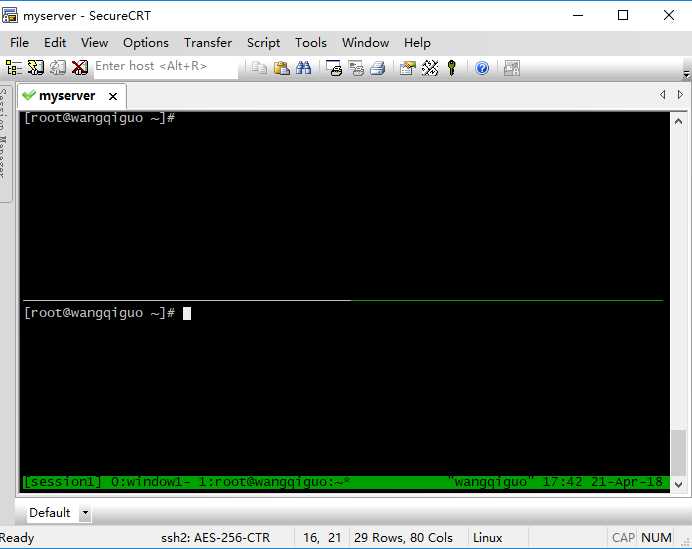
Task: Open the Options menu
Action: click(x=146, y=43)
